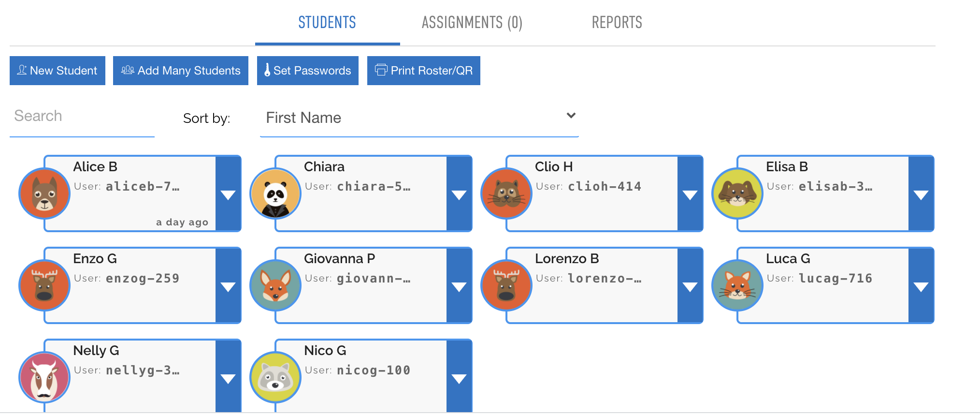This screenshot has height=416, width=980.
Task: Expand Alice B's card options arrow
Action: pyautogui.click(x=228, y=194)
